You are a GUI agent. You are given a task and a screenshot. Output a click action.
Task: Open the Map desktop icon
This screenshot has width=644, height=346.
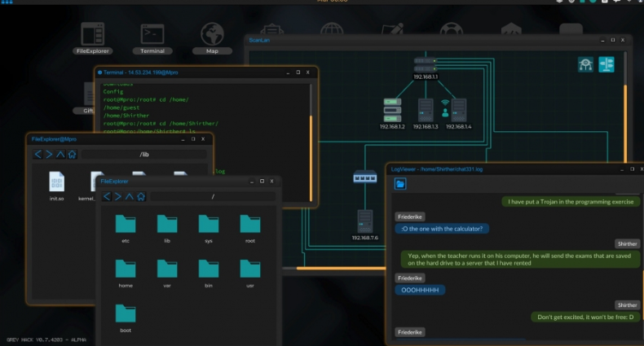coord(212,38)
